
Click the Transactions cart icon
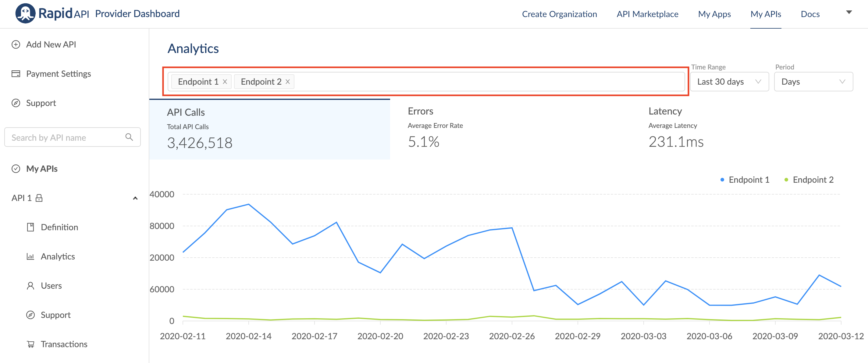(30, 344)
